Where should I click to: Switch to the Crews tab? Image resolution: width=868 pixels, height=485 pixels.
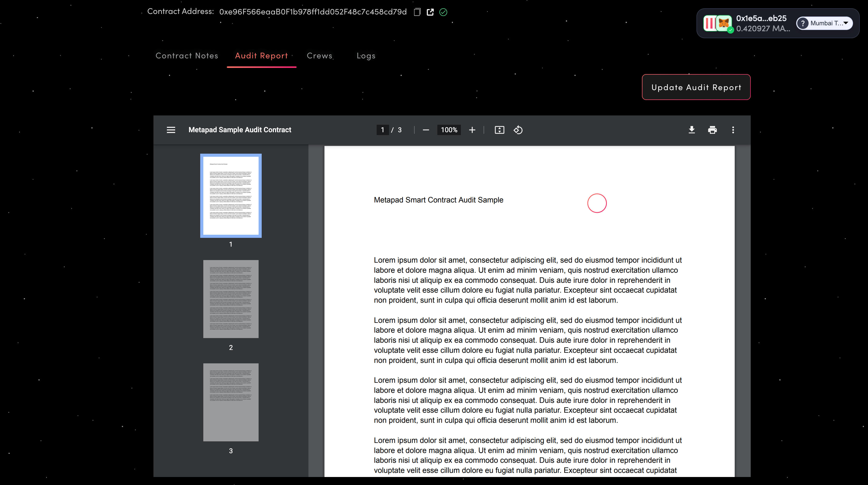pos(320,56)
